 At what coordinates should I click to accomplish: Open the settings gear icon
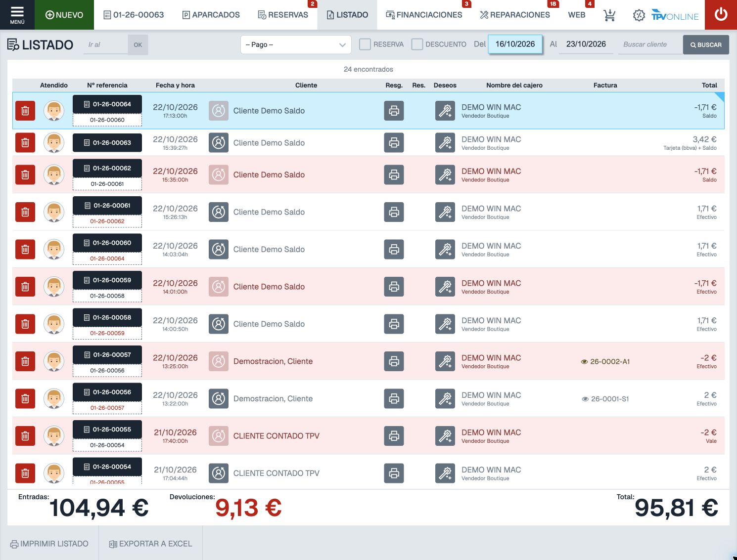639,15
